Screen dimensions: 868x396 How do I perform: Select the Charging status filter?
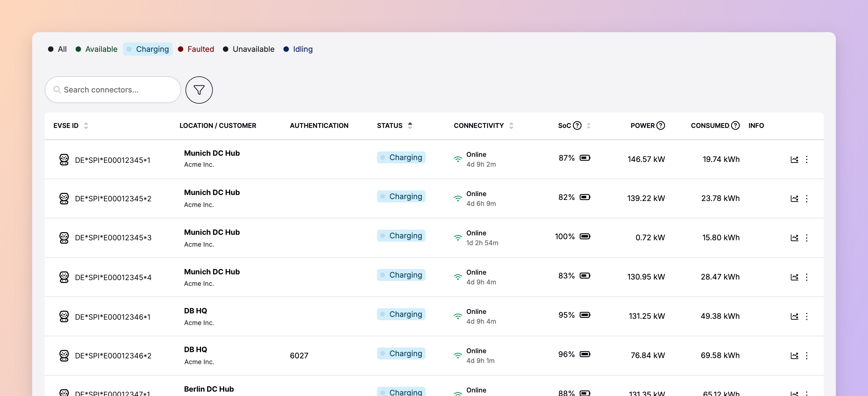pos(148,49)
